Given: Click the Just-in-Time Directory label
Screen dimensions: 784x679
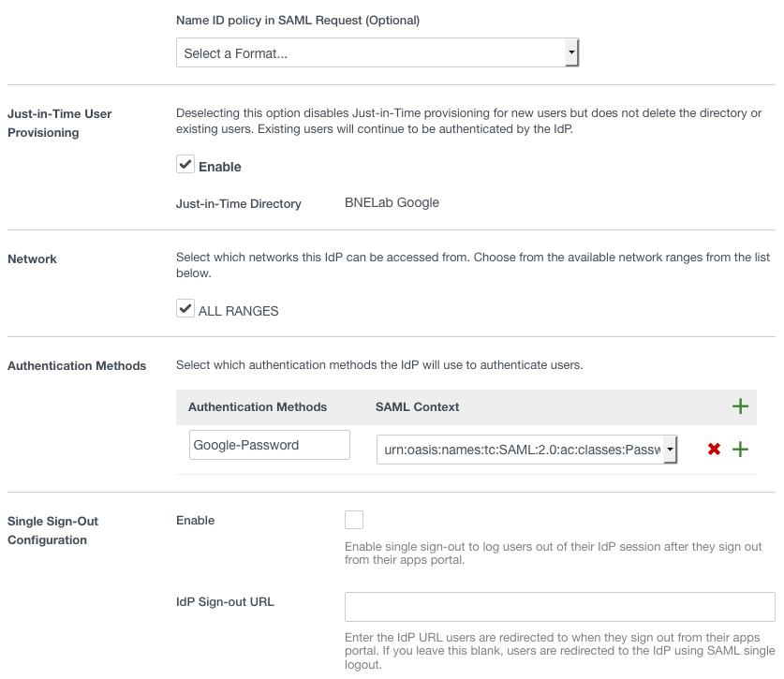Looking at the screenshot, I should pos(239,203).
